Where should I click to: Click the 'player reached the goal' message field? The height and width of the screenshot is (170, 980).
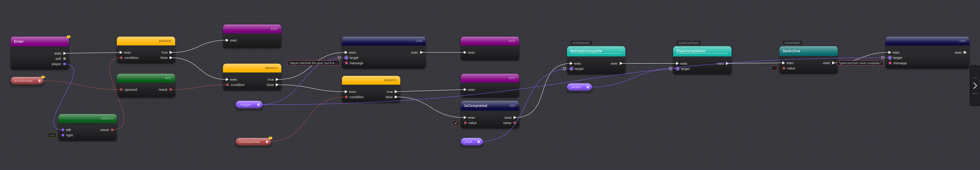[313, 63]
